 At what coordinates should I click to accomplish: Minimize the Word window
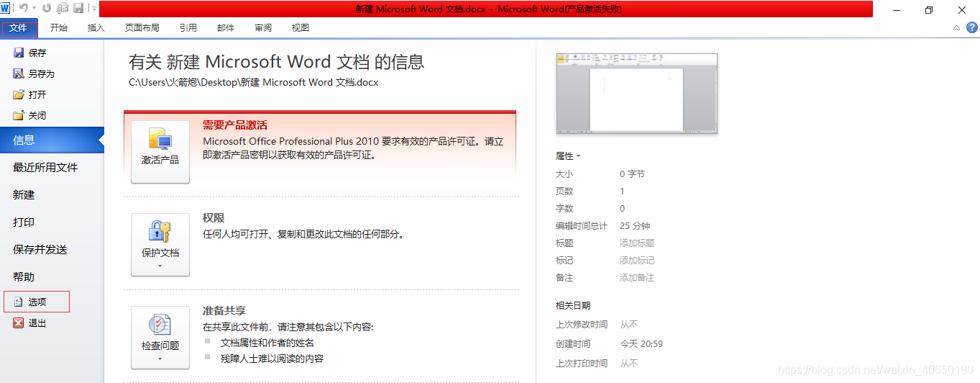click(896, 10)
